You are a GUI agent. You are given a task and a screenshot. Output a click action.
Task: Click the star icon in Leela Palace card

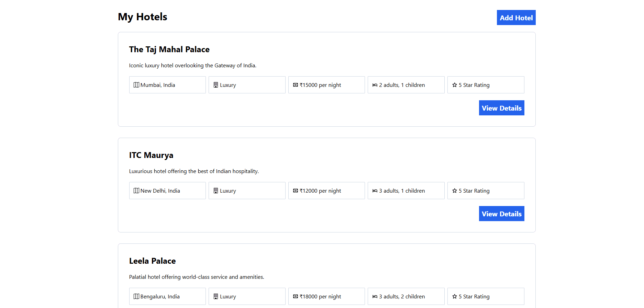(x=455, y=296)
